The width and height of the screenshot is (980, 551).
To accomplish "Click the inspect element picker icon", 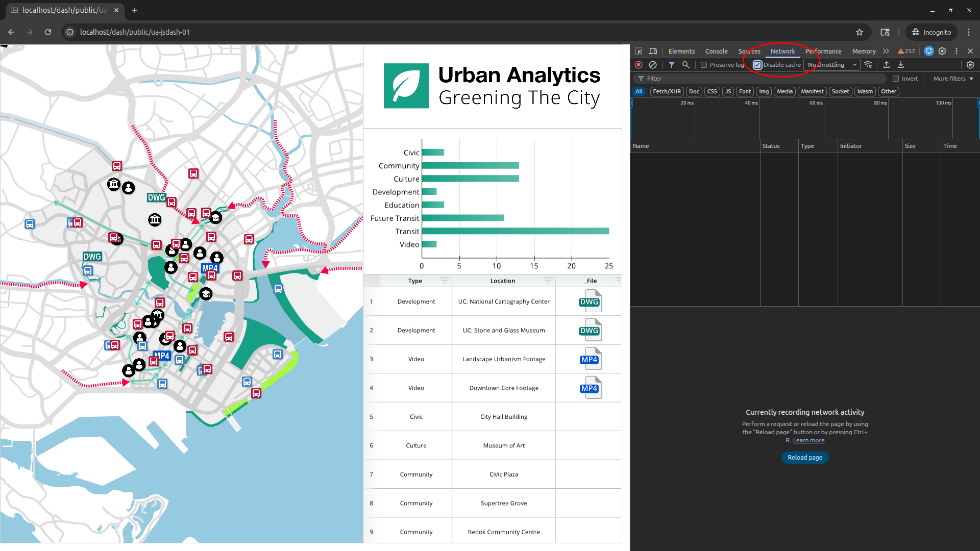I will (639, 51).
